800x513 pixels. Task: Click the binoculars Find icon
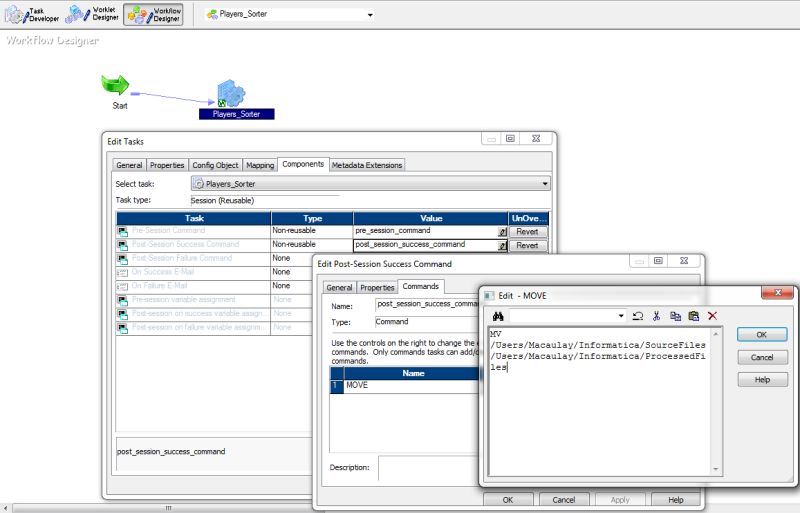(x=498, y=316)
